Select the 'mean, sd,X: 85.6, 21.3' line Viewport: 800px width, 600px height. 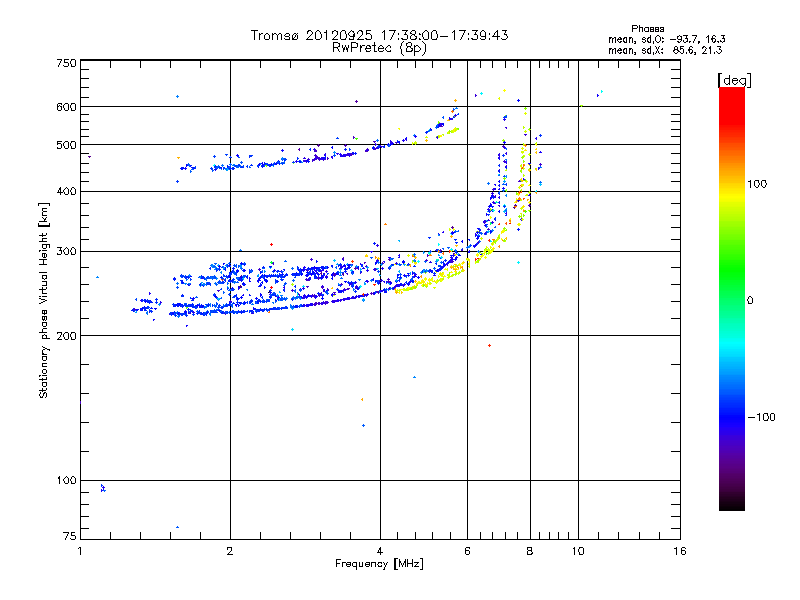665,50
